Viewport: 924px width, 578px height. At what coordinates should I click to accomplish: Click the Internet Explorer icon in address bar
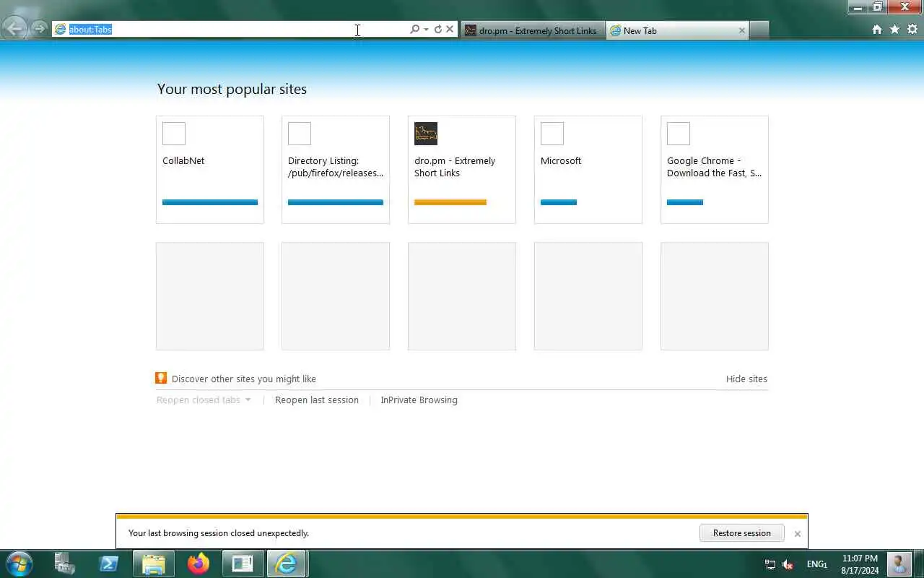(61, 30)
